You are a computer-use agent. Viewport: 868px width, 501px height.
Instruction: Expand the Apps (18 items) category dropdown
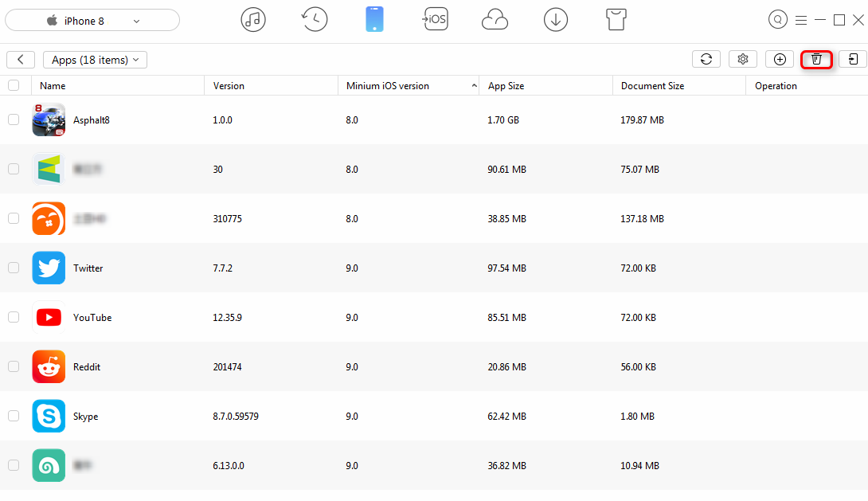pos(96,60)
